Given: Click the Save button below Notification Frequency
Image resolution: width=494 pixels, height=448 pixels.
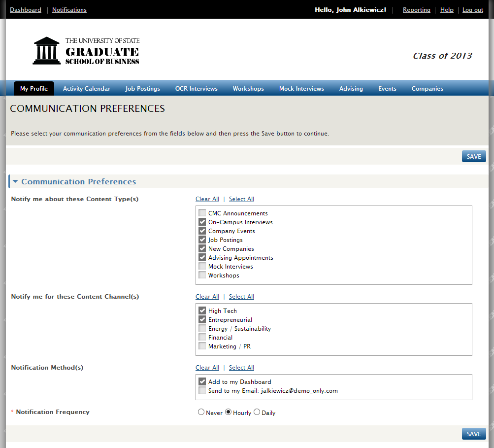Looking at the screenshot, I should tap(474, 434).
